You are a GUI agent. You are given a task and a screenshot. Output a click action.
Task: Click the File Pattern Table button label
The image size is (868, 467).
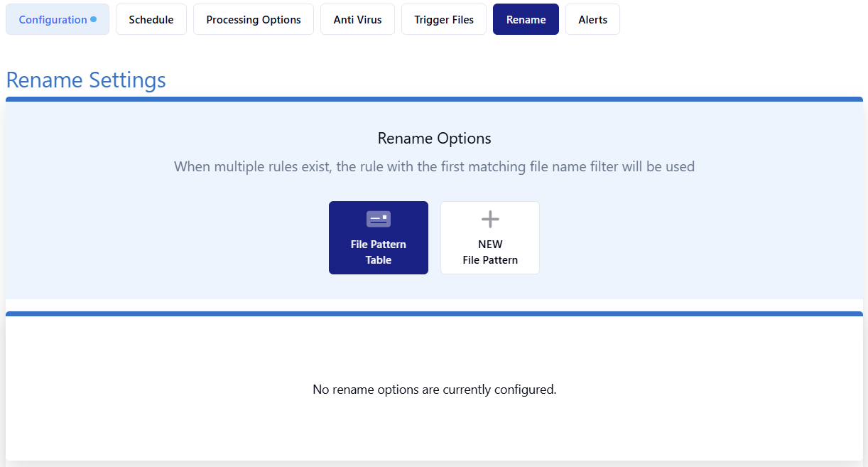(x=379, y=252)
